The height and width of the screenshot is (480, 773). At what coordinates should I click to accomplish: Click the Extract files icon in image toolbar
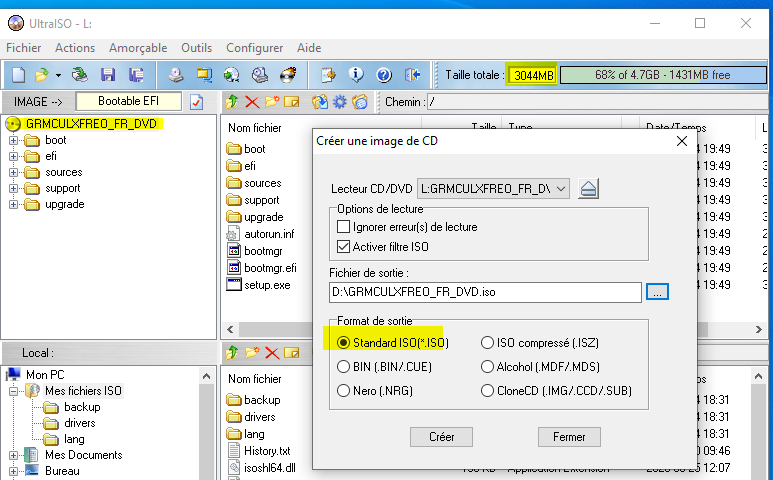(319, 102)
